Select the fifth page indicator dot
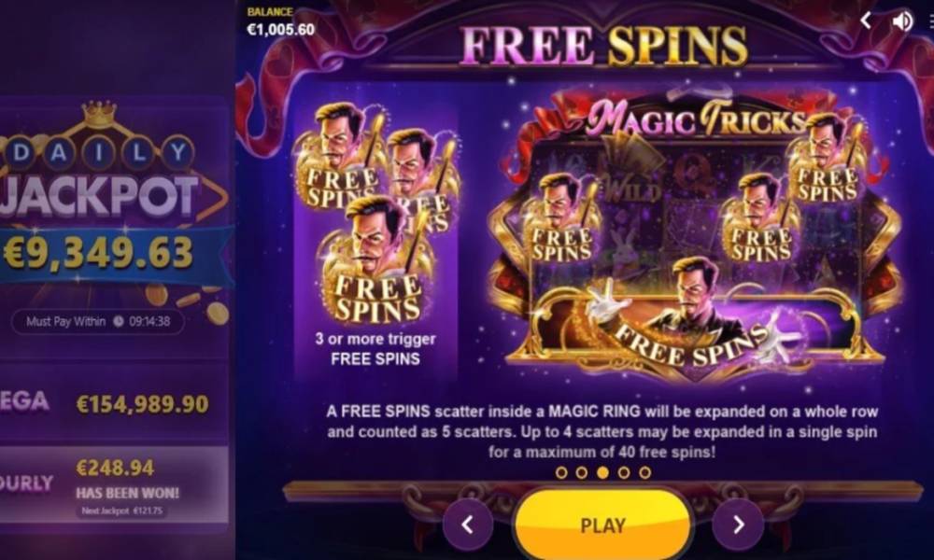934x560 pixels. [644, 472]
